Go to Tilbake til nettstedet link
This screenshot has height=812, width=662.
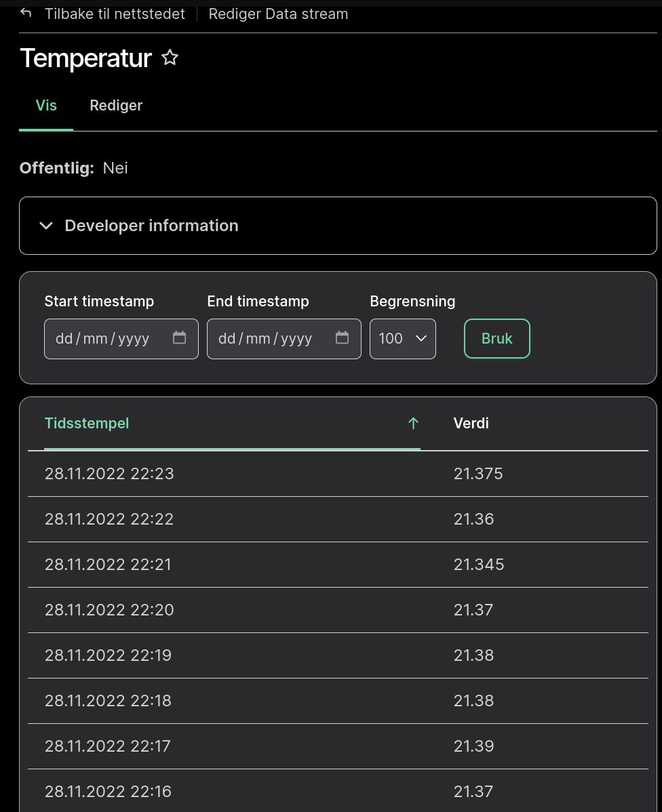tap(114, 14)
